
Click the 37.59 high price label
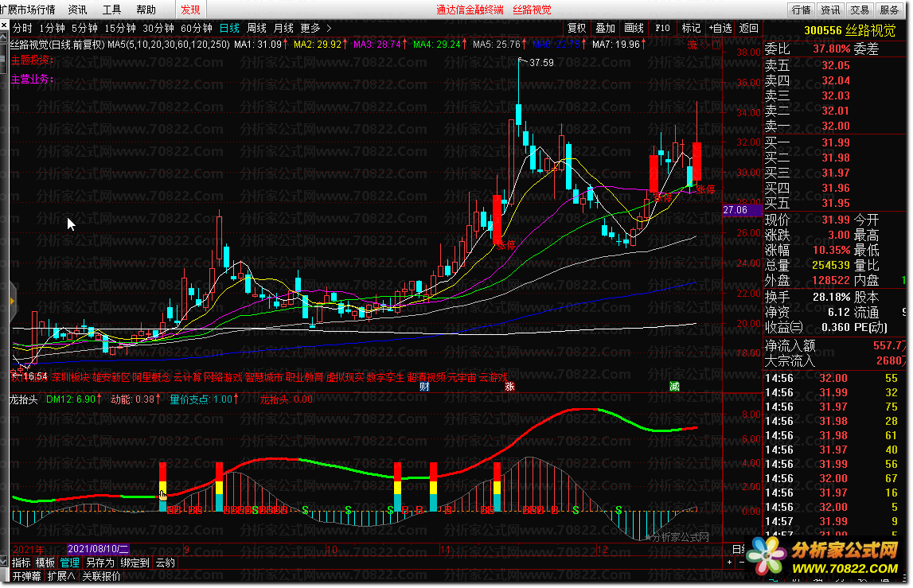541,62
